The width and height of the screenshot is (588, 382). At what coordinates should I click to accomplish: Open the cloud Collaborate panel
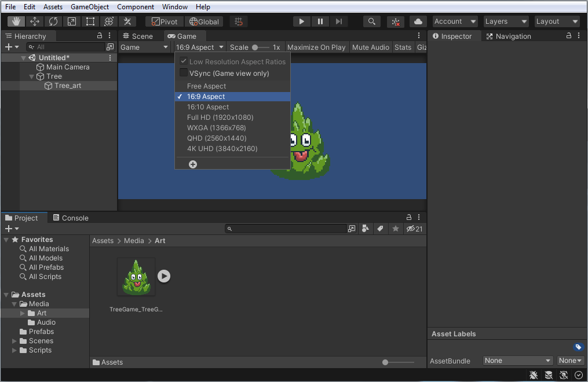(x=418, y=21)
